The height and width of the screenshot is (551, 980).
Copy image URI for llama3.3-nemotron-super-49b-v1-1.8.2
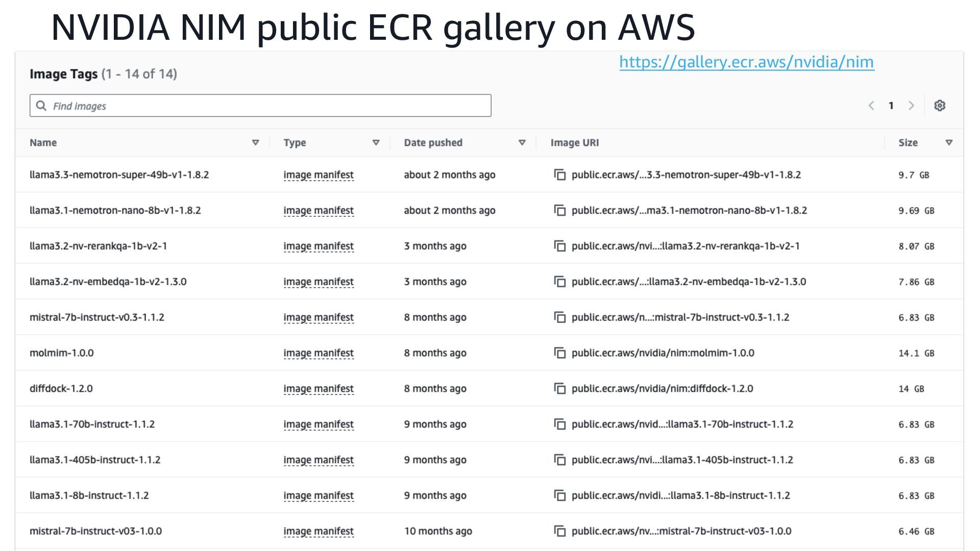560,175
